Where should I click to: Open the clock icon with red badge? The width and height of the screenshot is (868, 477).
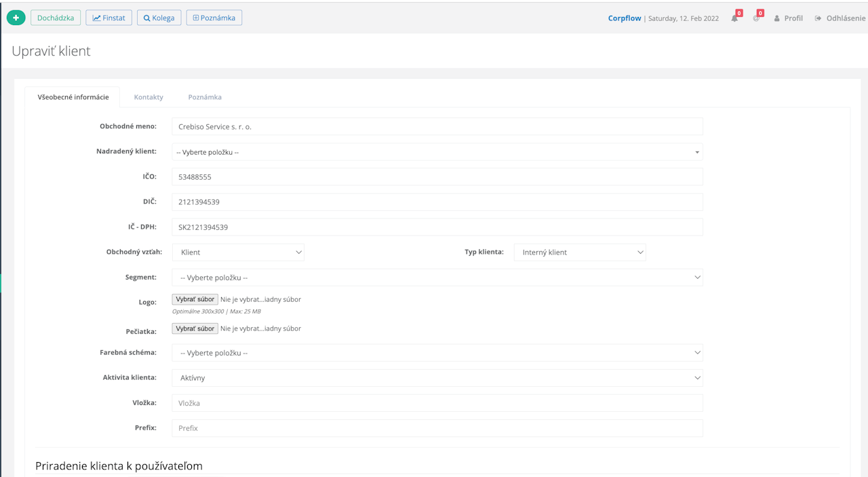coord(756,18)
